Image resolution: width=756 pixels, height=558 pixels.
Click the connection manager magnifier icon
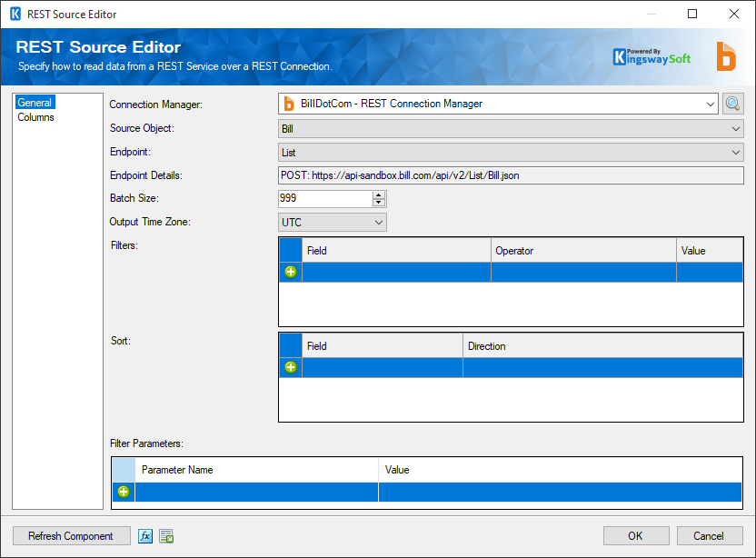(x=733, y=104)
